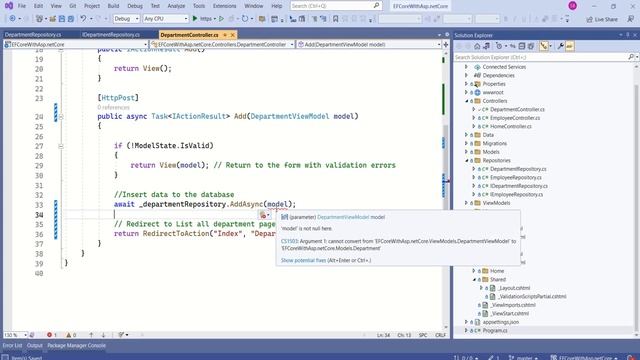Go to previous issue up arrow
This screenshot has height=360, width=640.
[91, 335]
